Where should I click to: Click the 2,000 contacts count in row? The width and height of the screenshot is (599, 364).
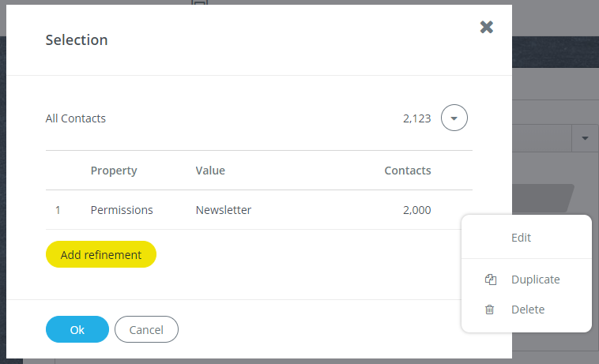click(416, 210)
